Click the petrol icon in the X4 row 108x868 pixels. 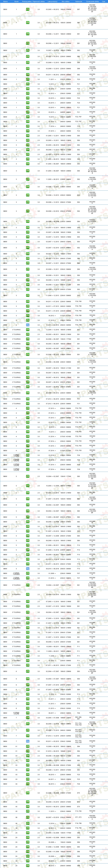pos(28,784)
